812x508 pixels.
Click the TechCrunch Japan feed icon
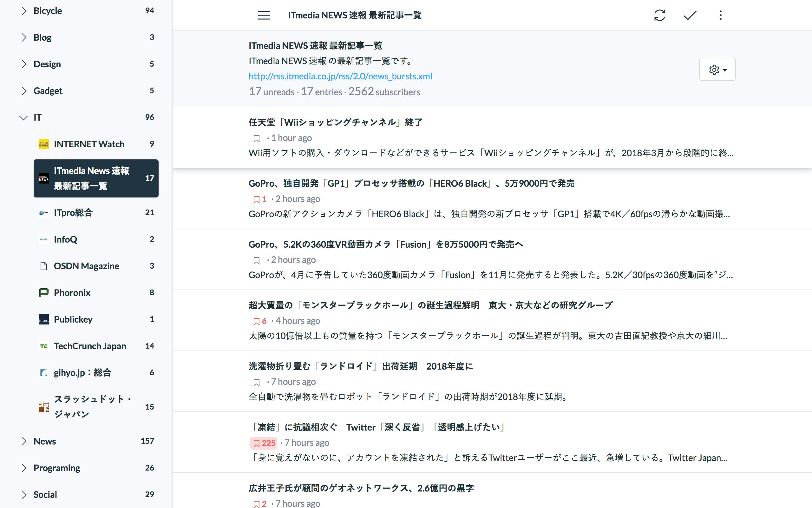(x=44, y=346)
